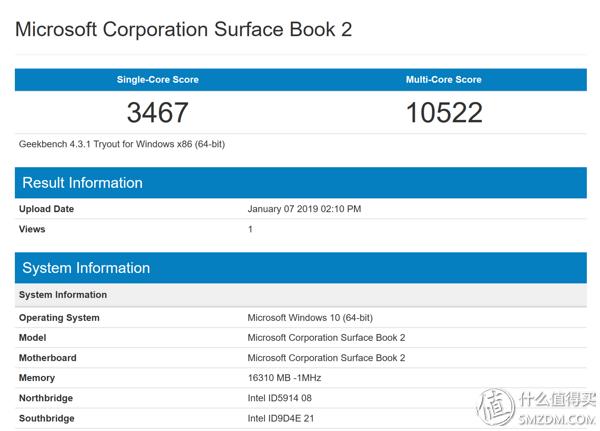Click the 'Microsoft Corporation Surface Book 2' page title
Screen dimensions: 600x431
pos(184,29)
